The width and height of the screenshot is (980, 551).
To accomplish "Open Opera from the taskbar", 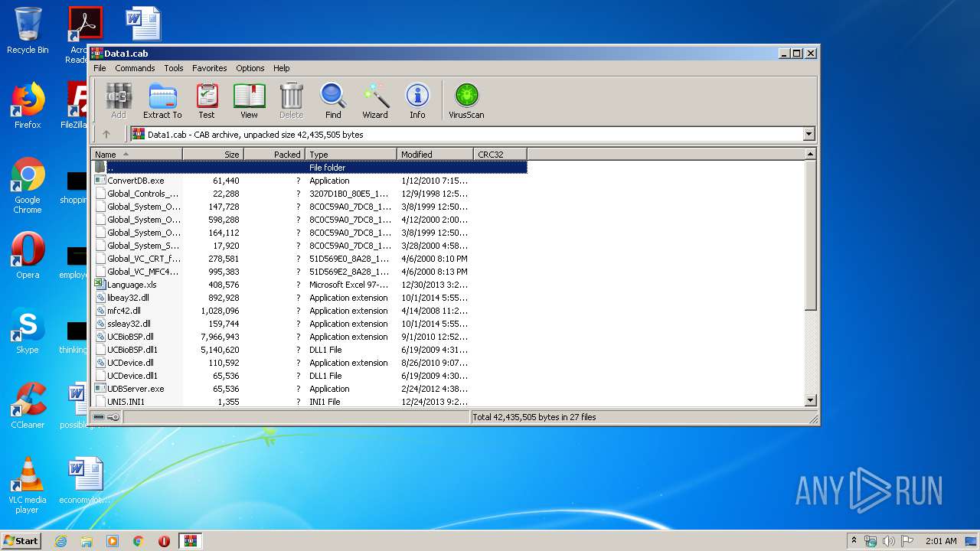I will [x=164, y=541].
